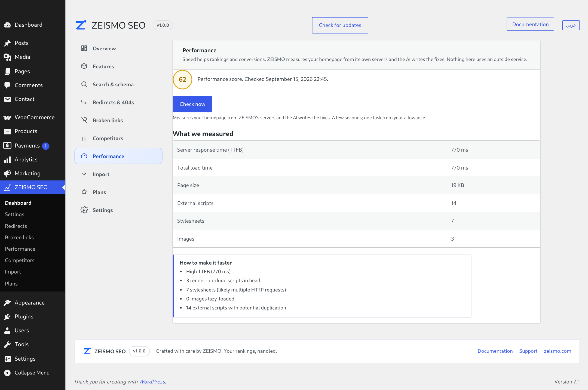Image resolution: width=588 pixels, height=390 pixels.
Task: Click the Comments speech bubble icon
Action: coord(7,85)
